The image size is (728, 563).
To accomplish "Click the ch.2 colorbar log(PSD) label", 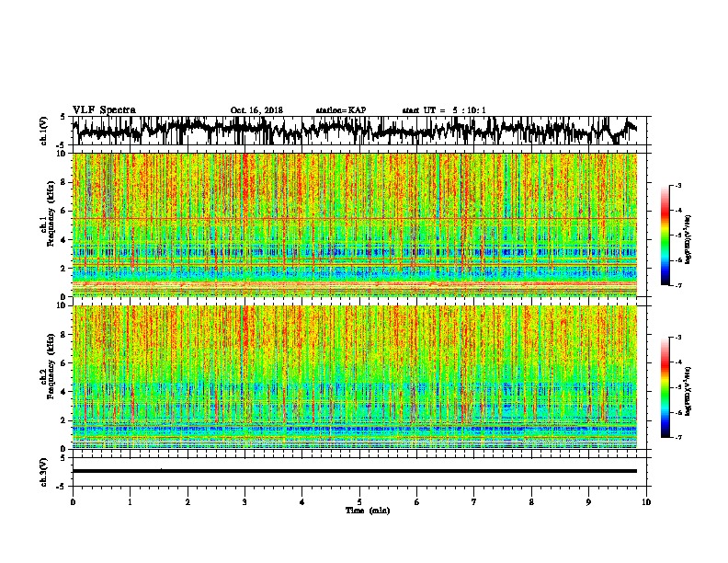I will click(688, 391).
